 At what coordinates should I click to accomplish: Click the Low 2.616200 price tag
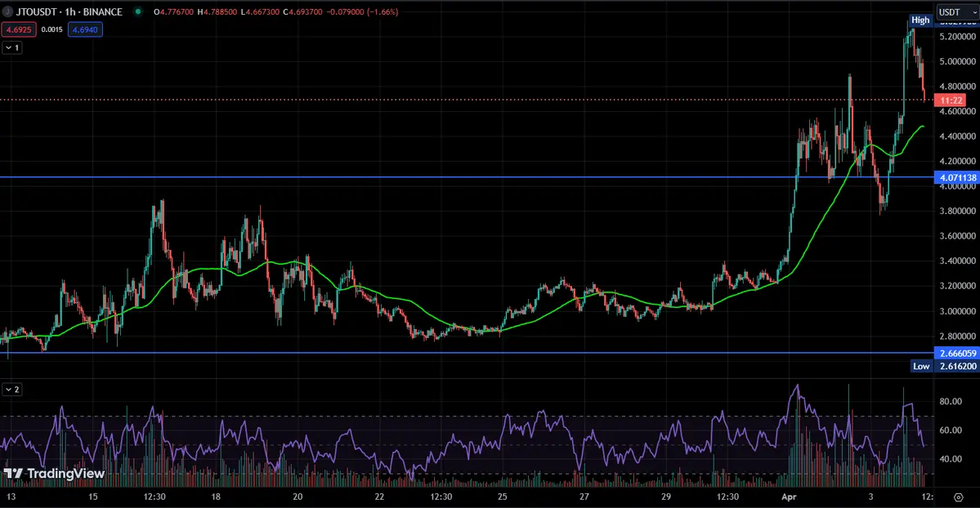pyautogui.click(x=945, y=366)
